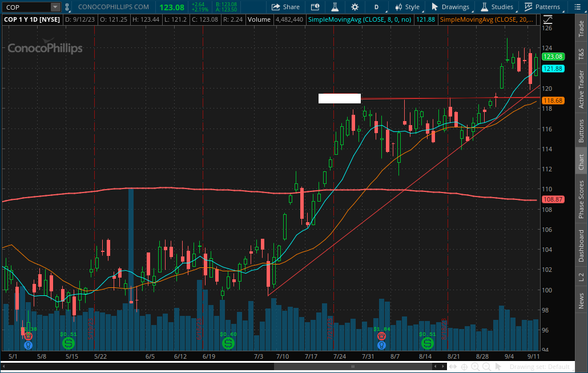
Task: Click the red horizontal resistance line near 119
Action: tap(450, 98)
